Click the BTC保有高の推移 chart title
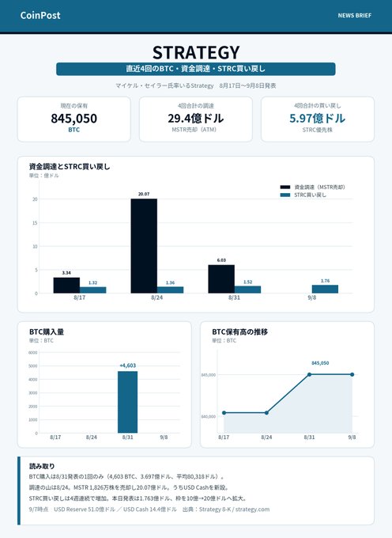The image size is (392, 538). [x=239, y=332]
